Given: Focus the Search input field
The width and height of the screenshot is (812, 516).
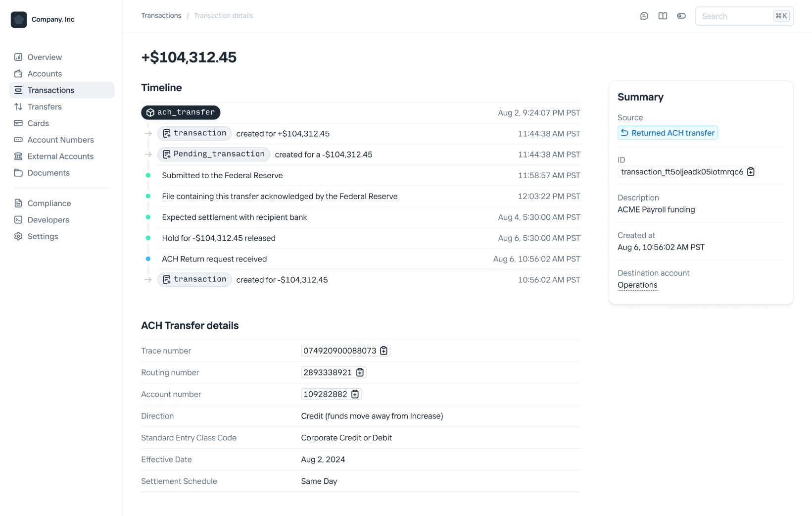Looking at the screenshot, I should point(735,16).
